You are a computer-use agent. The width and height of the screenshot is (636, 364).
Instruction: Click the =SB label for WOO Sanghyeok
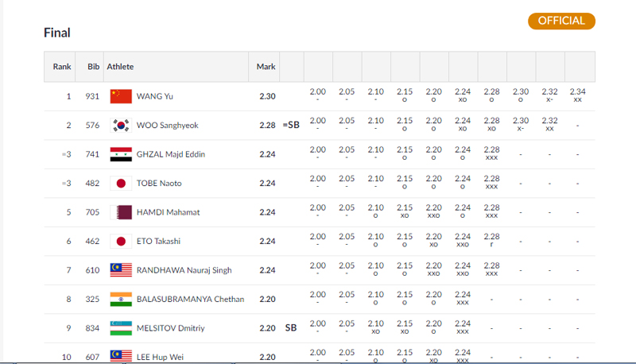(x=291, y=125)
